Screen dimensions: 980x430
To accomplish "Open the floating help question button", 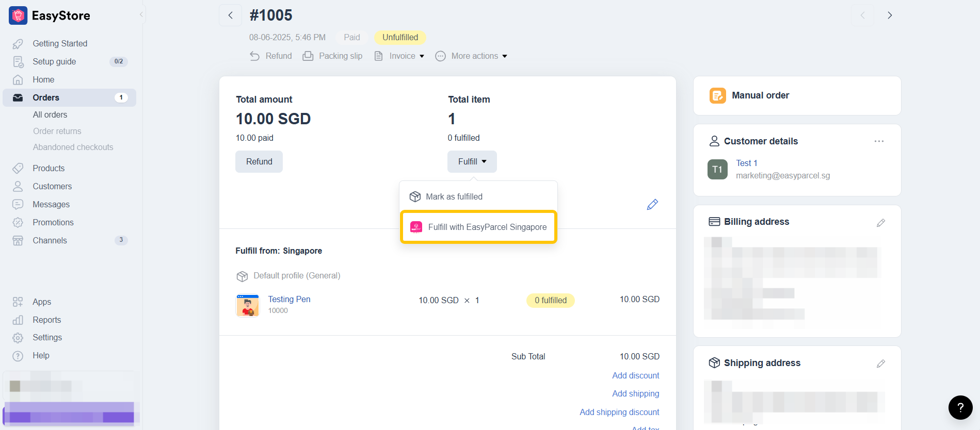I will pyautogui.click(x=960, y=407).
